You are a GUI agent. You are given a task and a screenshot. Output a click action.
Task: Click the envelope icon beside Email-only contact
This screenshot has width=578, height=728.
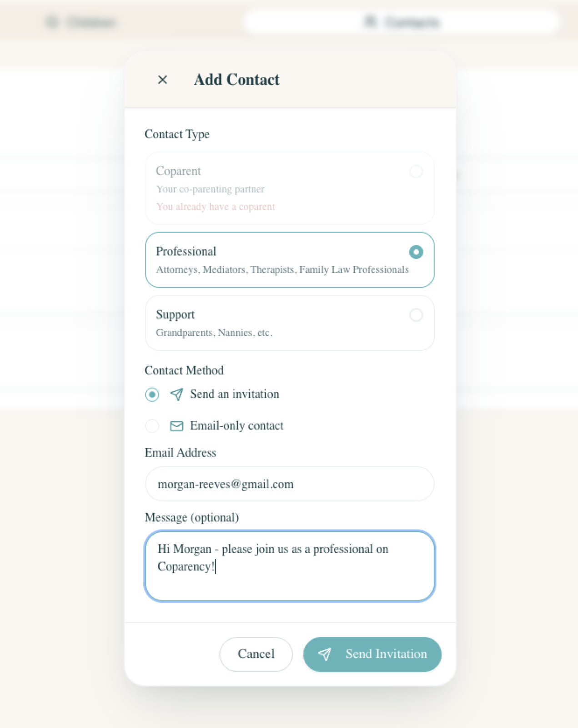click(177, 426)
